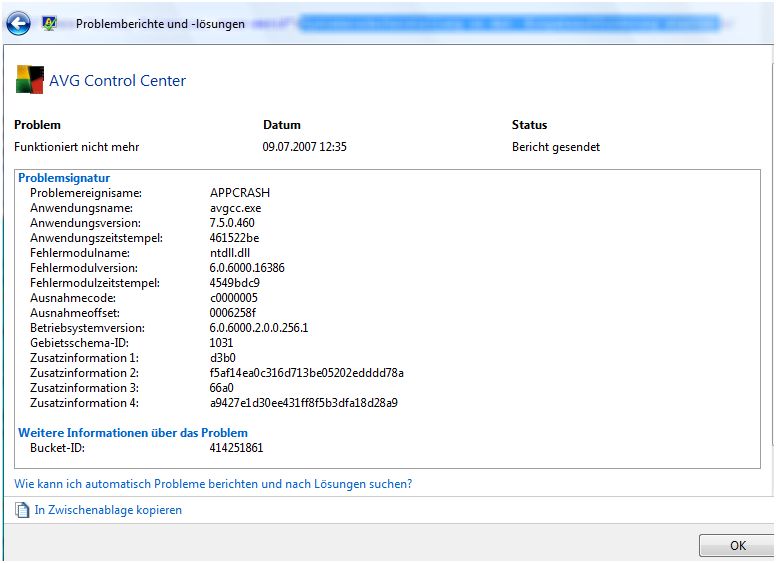Click the AVG Control Center heading
This screenshot has width=776, height=563.
pos(117,81)
